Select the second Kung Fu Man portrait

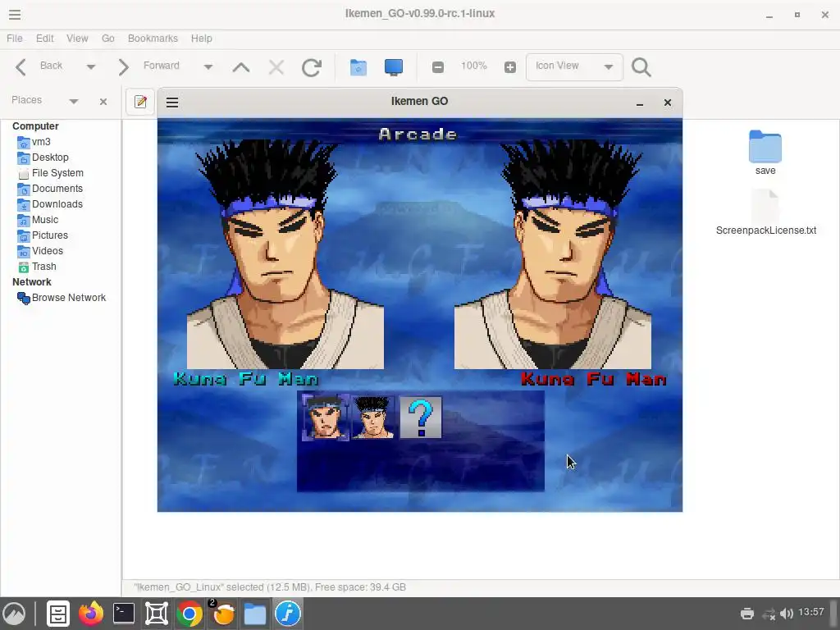pyautogui.click(x=373, y=418)
